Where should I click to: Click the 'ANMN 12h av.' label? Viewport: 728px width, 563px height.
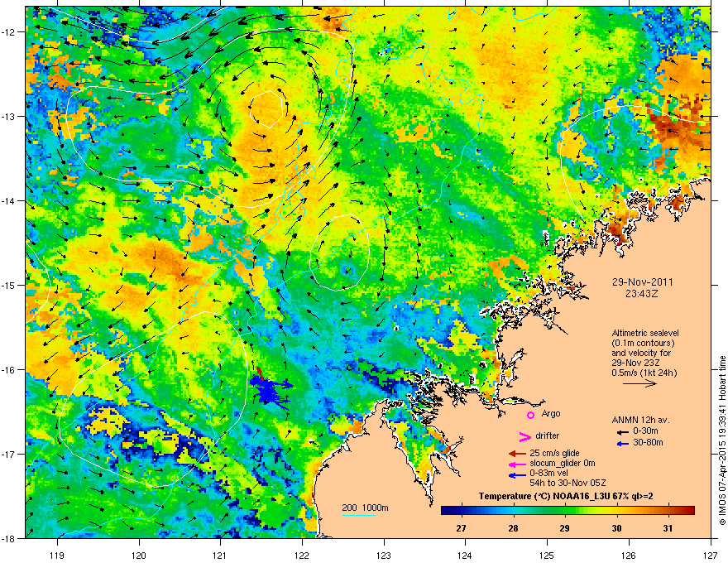tap(640, 420)
